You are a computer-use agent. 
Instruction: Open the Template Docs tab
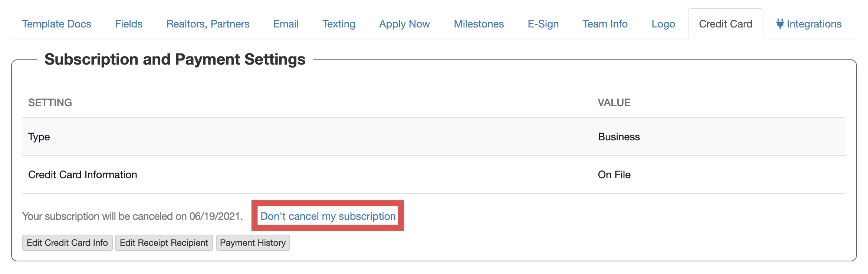[56, 24]
